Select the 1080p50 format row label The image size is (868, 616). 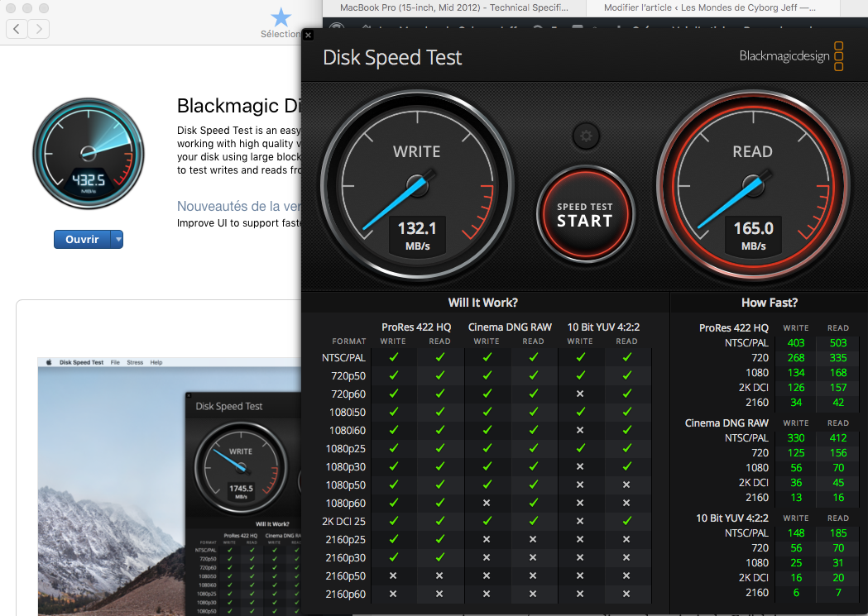click(x=345, y=485)
